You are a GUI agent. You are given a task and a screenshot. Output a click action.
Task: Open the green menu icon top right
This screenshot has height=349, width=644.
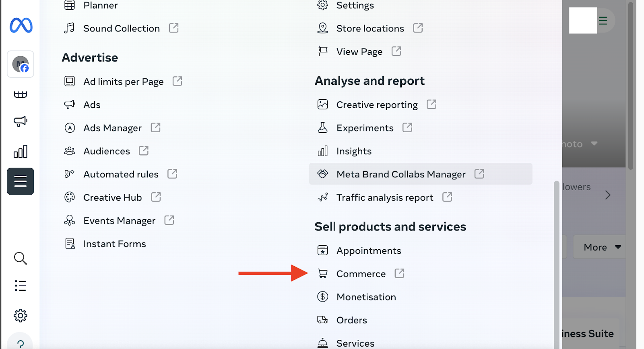click(603, 21)
